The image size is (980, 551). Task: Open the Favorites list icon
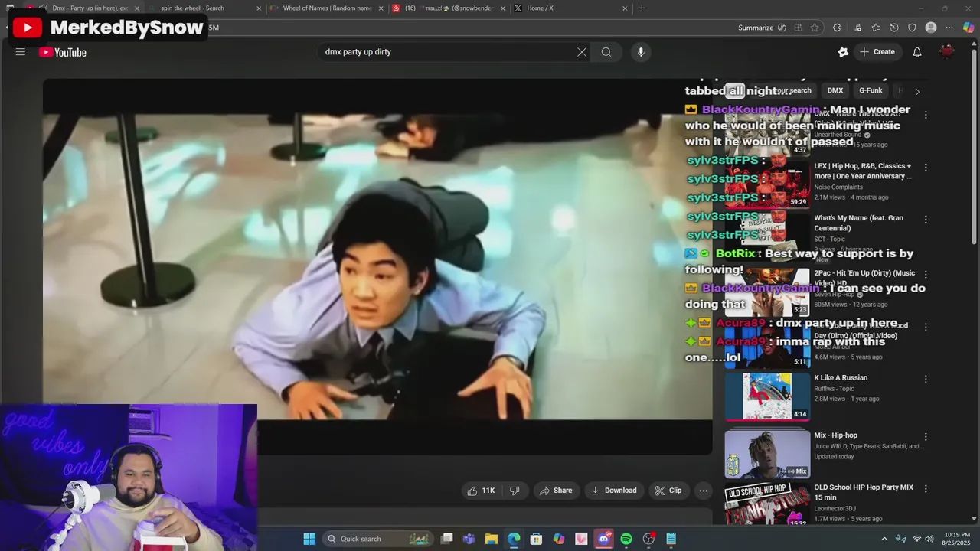pos(875,28)
